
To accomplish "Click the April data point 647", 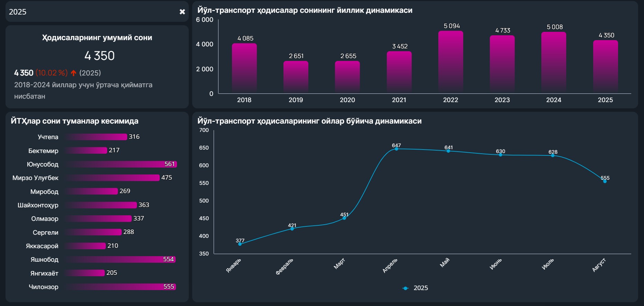I will [396, 149].
